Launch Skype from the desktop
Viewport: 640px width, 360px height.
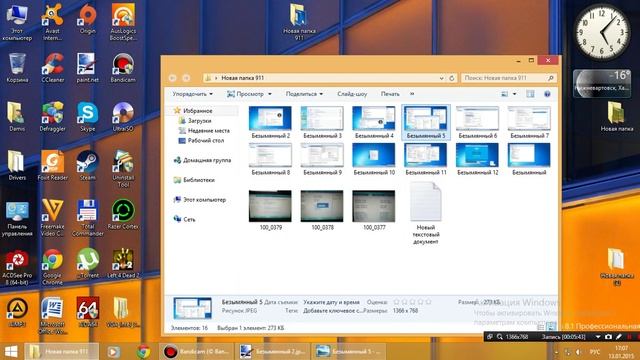pos(87,117)
